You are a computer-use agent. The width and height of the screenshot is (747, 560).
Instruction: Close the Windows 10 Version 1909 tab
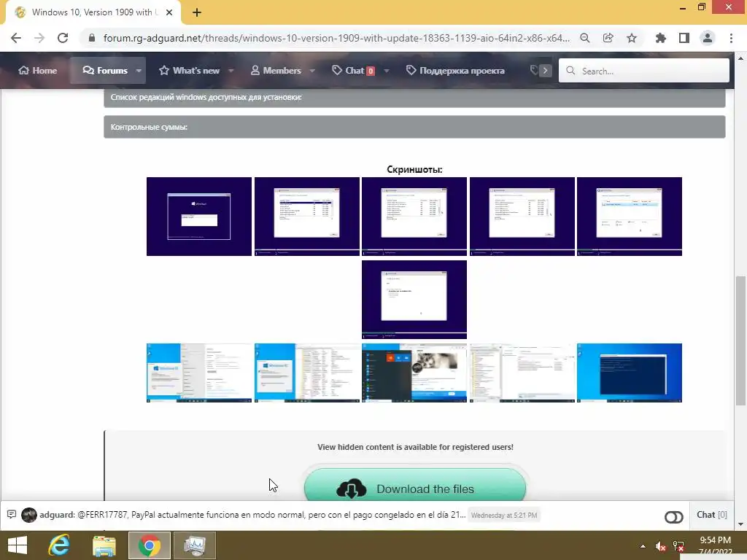169,12
